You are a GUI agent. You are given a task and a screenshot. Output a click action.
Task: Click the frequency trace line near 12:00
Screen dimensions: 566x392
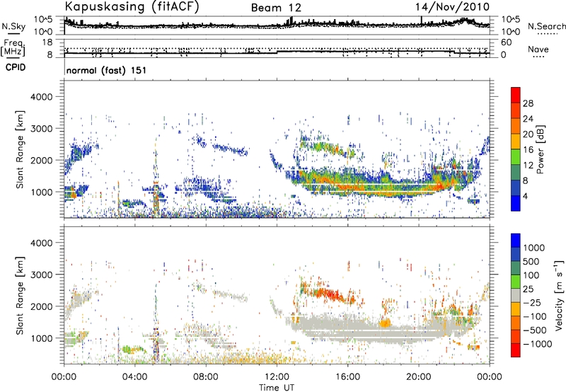pyautogui.click(x=277, y=52)
